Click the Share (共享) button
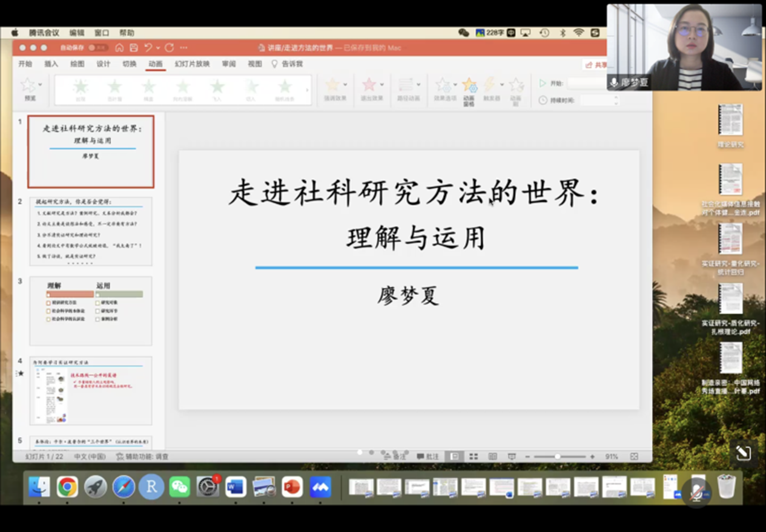The image size is (766, 532). coord(595,65)
